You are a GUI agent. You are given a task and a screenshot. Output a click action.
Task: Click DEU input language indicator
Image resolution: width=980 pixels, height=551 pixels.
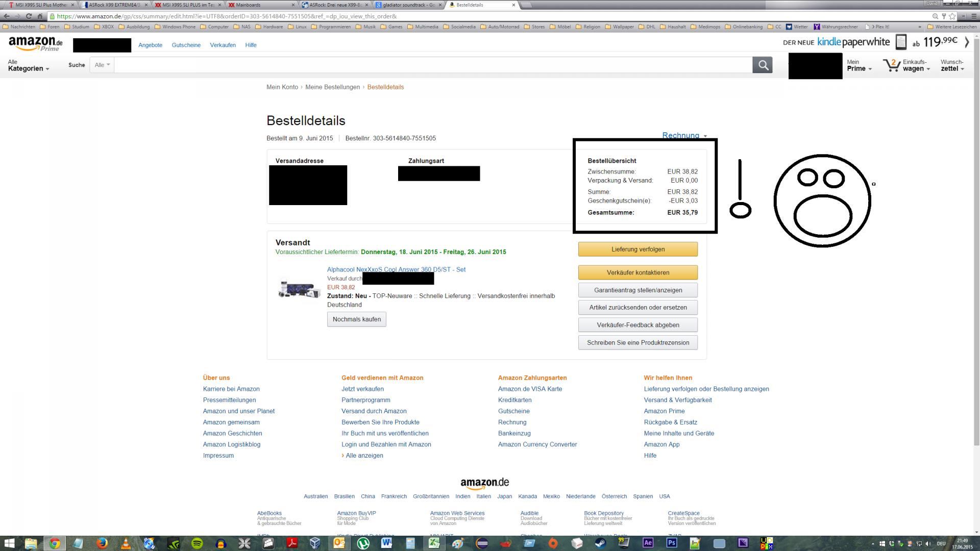pos(941,544)
